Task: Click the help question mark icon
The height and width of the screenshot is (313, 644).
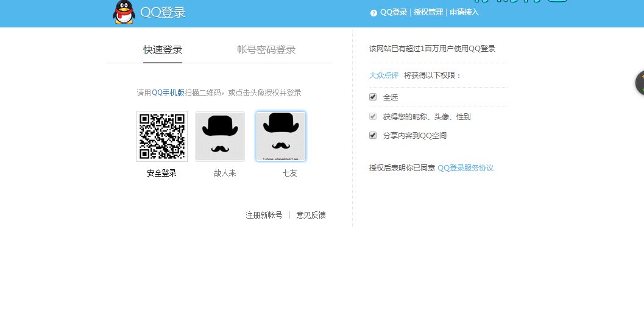Action: click(x=373, y=13)
